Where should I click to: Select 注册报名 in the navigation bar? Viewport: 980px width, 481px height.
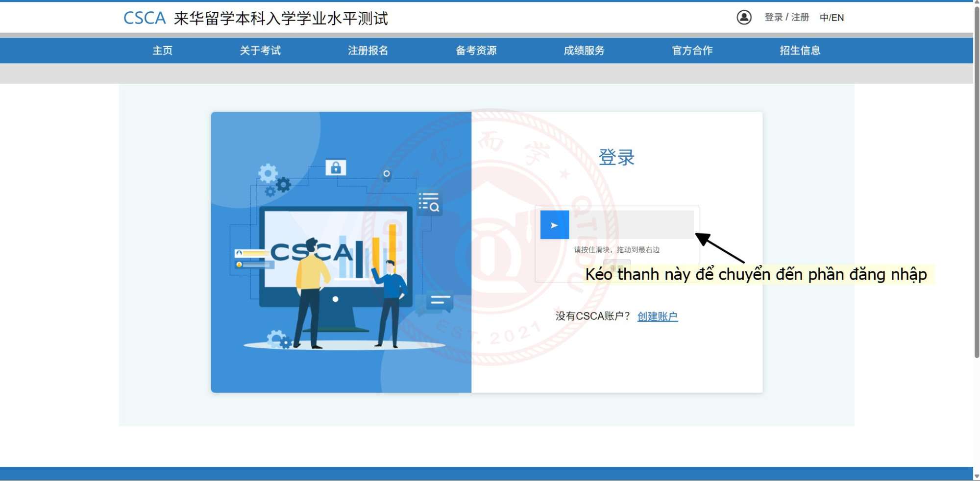[x=368, y=50]
